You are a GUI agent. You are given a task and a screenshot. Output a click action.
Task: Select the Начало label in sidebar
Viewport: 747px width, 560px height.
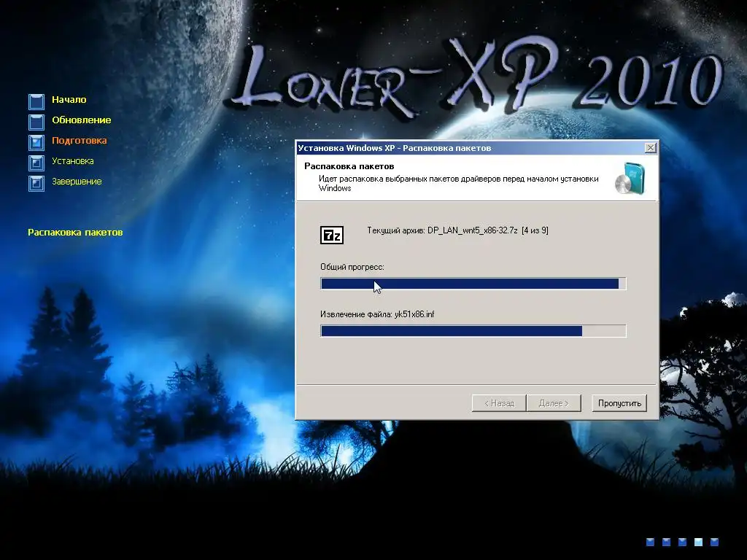(69, 99)
